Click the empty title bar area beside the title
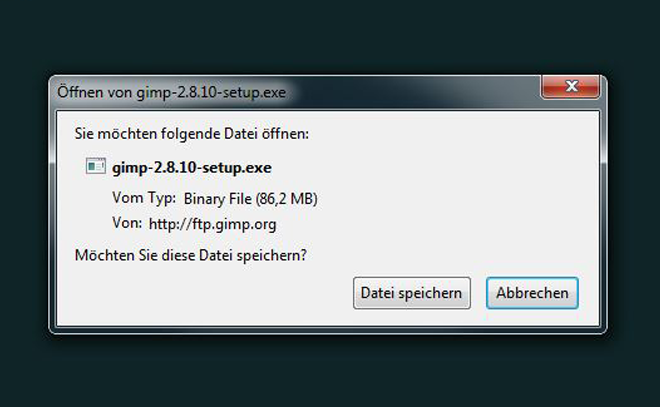The image size is (660, 407). point(420,92)
